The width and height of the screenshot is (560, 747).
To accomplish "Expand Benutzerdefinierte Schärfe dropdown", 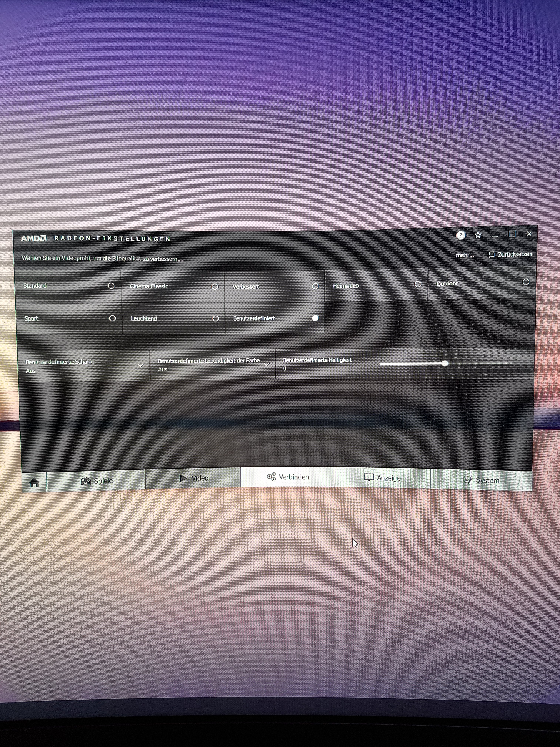I will coord(140,365).
